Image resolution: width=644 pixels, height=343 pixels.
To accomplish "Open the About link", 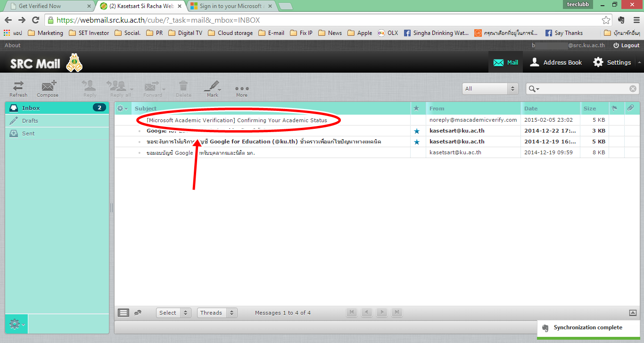I will click(x=13, y=45).
